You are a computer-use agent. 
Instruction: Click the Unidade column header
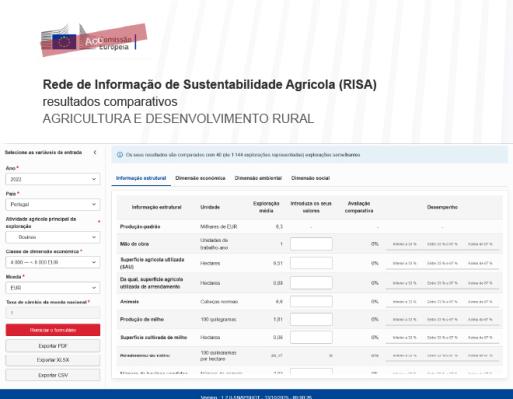pyautogui.click(x=210, y=207)
